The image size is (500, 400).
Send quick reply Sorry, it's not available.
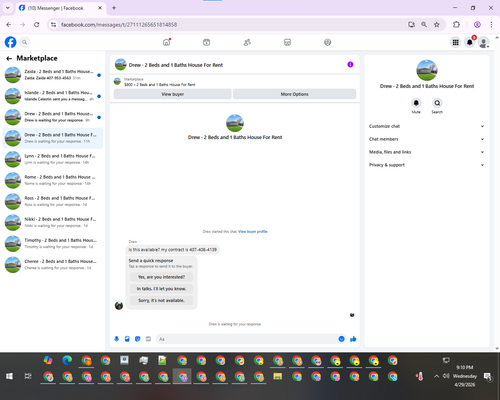[x=161, y=300]
